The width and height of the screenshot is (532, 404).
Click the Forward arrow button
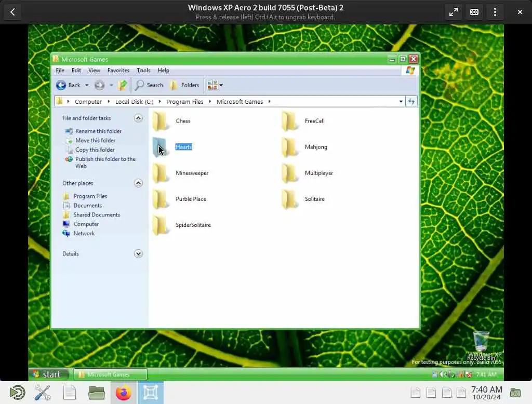[x=99, y=85]
